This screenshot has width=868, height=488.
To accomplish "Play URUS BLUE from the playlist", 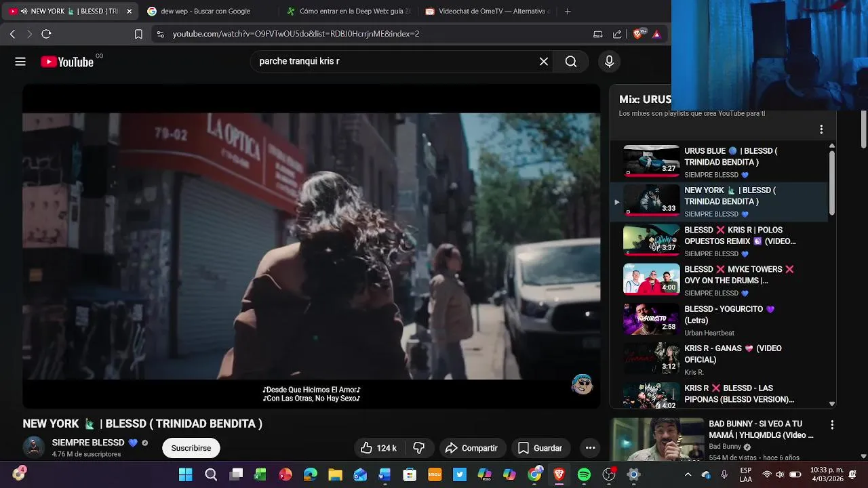I will coord(719,162).
